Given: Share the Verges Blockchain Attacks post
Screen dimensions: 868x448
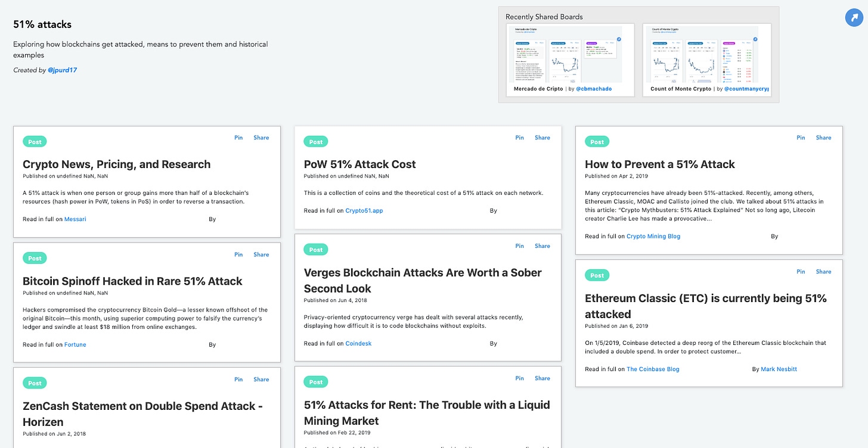Looking at the screenshot, I should click(542, 246).
